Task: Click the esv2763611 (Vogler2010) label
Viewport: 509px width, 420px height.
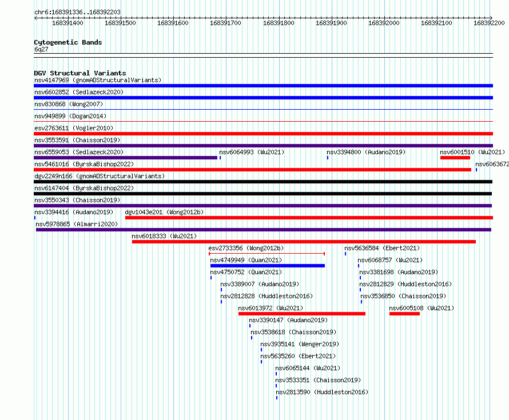Action: 74,128
